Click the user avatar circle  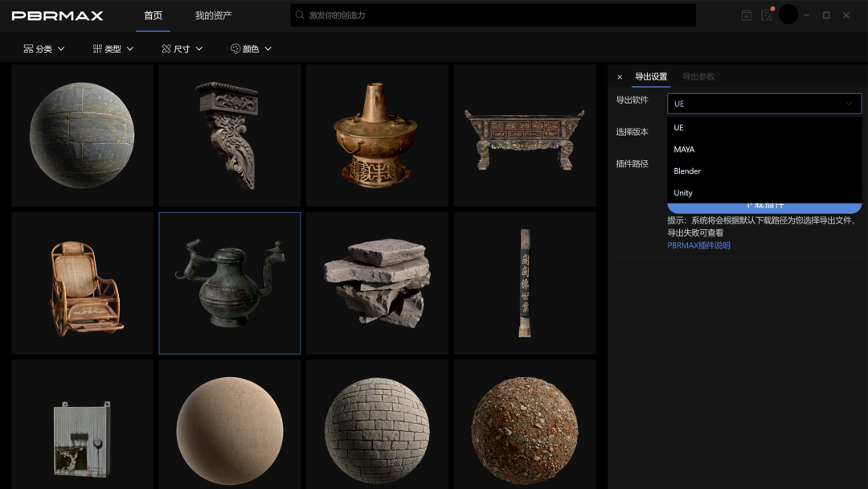click(x=788, y=14)
